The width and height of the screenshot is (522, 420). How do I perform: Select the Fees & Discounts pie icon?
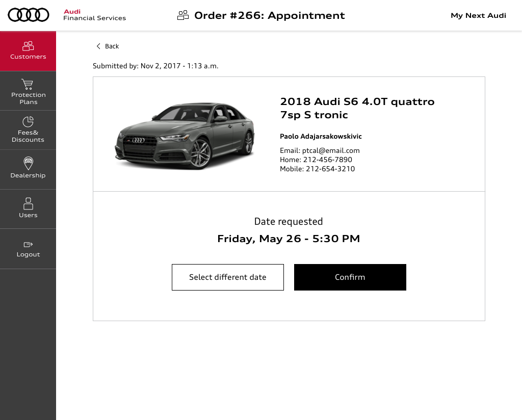tap(28, 121)
